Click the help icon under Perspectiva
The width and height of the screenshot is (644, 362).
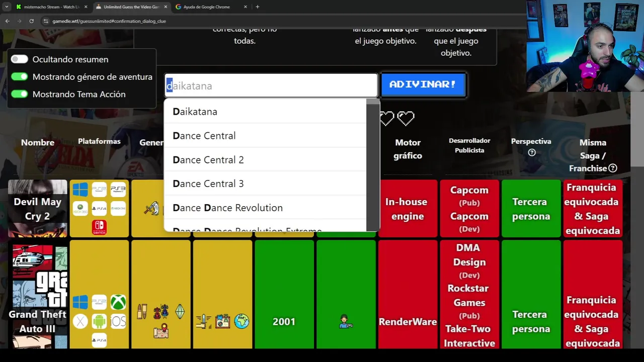[531, 152]
